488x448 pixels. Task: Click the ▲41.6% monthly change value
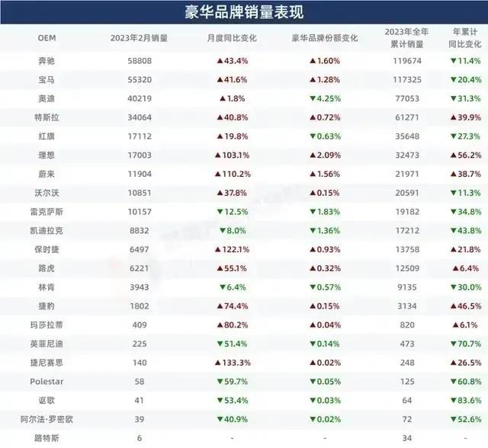(x=232, y=80)
